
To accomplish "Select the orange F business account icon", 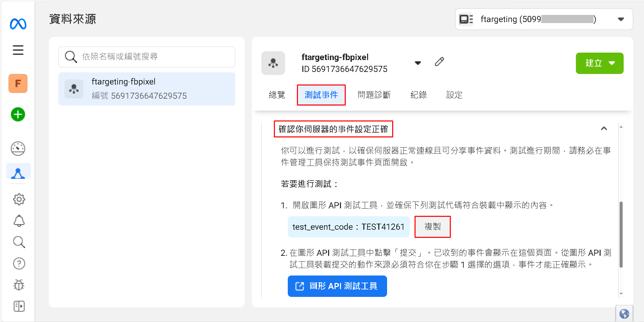I will (x=18, y=83).
